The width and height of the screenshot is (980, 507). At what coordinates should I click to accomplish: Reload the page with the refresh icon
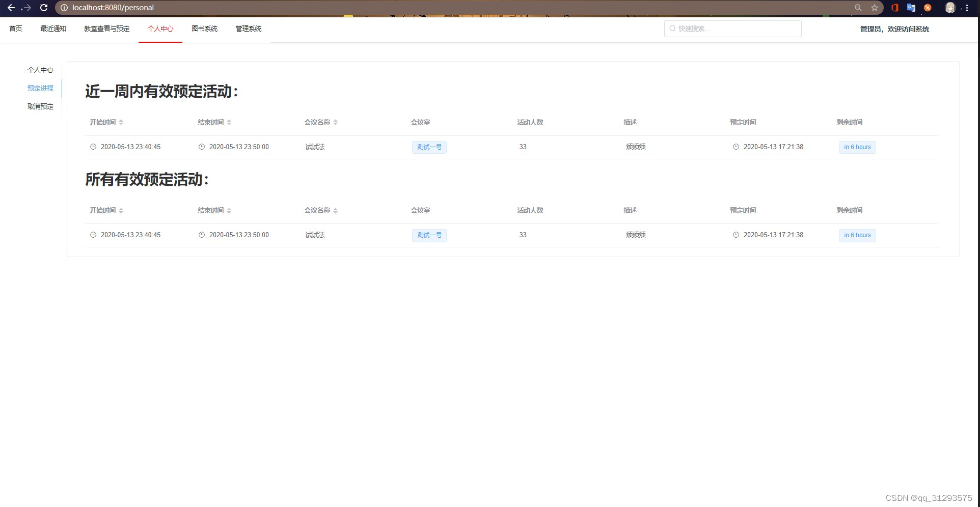coord(44,8)
